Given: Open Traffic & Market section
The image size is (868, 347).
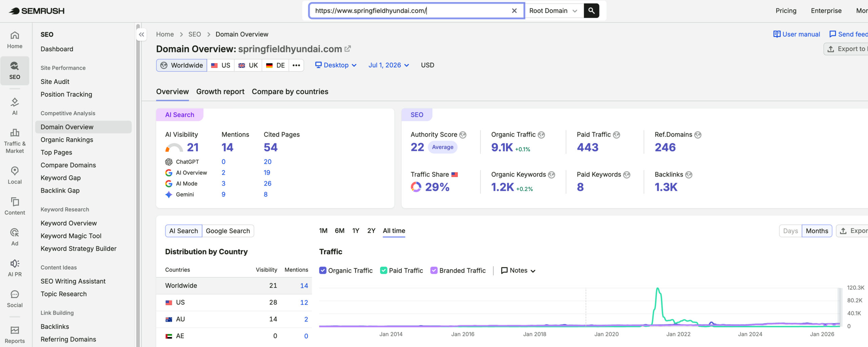Looking at the screenshot, I should tap(15, 141).
